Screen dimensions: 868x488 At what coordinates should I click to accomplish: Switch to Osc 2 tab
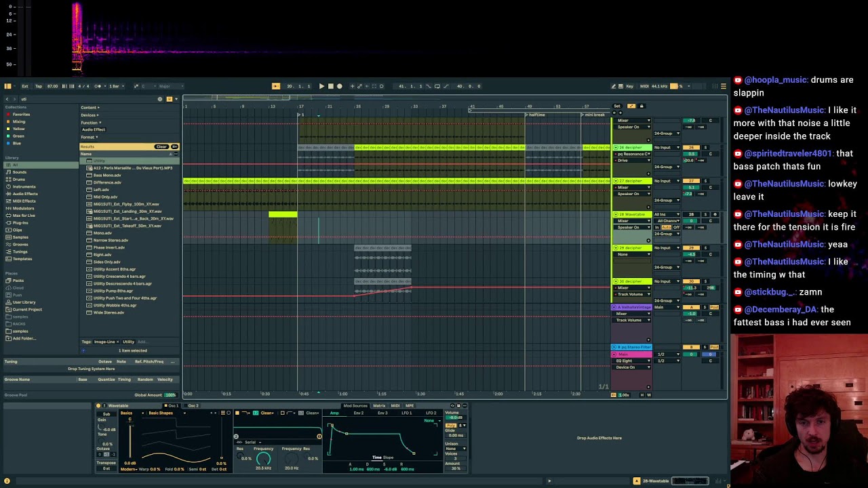(x=193, y=406)
